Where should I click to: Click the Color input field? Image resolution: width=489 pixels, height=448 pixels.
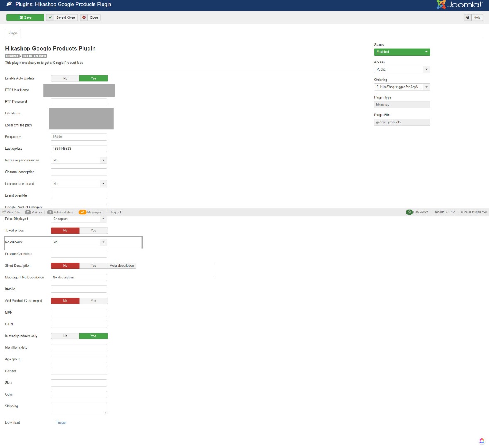click(x=79, y=394)
